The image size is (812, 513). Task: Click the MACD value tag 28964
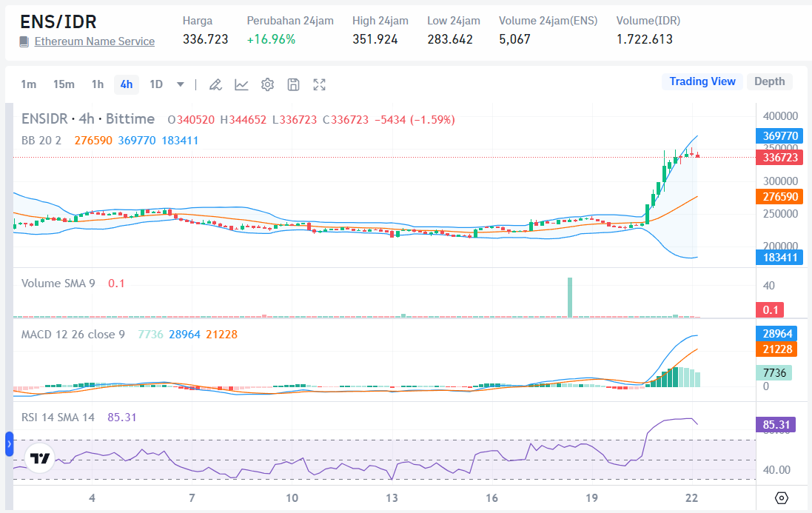coord(776,334)
